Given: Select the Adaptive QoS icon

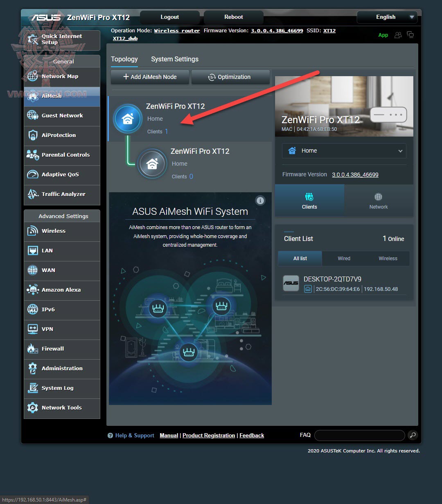Looking at the screenshot, I should (33, 174).
